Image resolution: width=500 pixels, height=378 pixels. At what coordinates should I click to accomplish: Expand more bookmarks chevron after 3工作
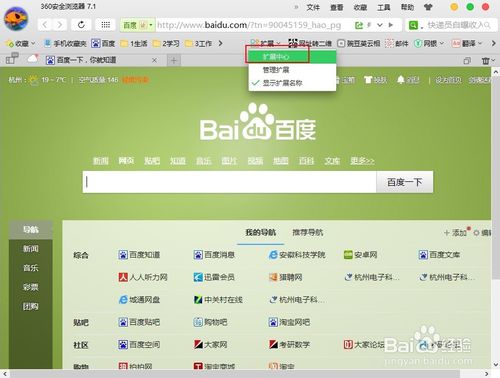pyautogui.click(x=220, y=43)
